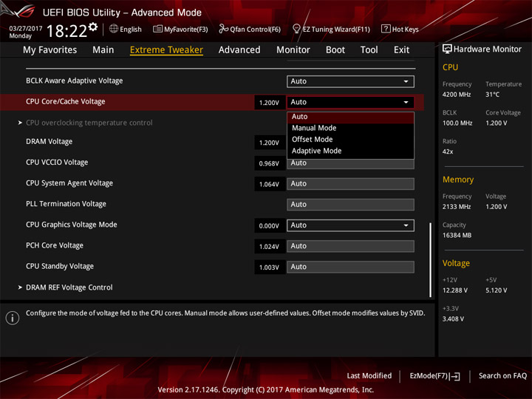
Task: Click the DRAM Voltage label
Action: [x=50, y=141]
